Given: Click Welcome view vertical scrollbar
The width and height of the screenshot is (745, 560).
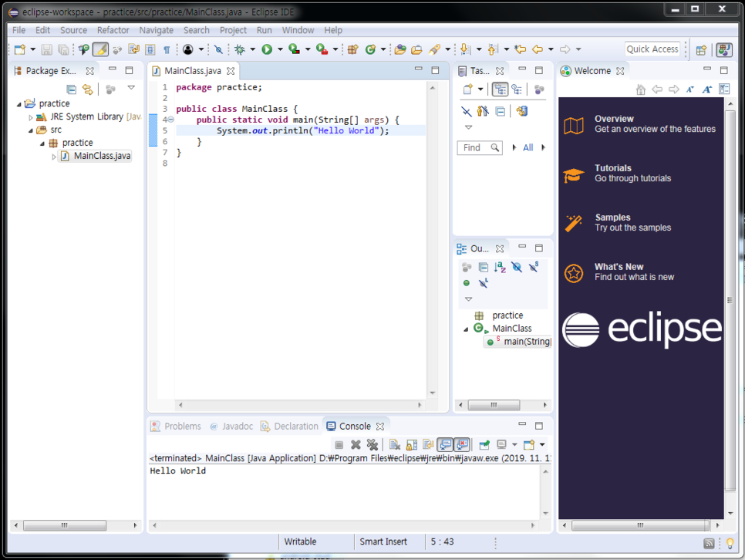Looking at the screenshot, I should click(x=730, y=301).
